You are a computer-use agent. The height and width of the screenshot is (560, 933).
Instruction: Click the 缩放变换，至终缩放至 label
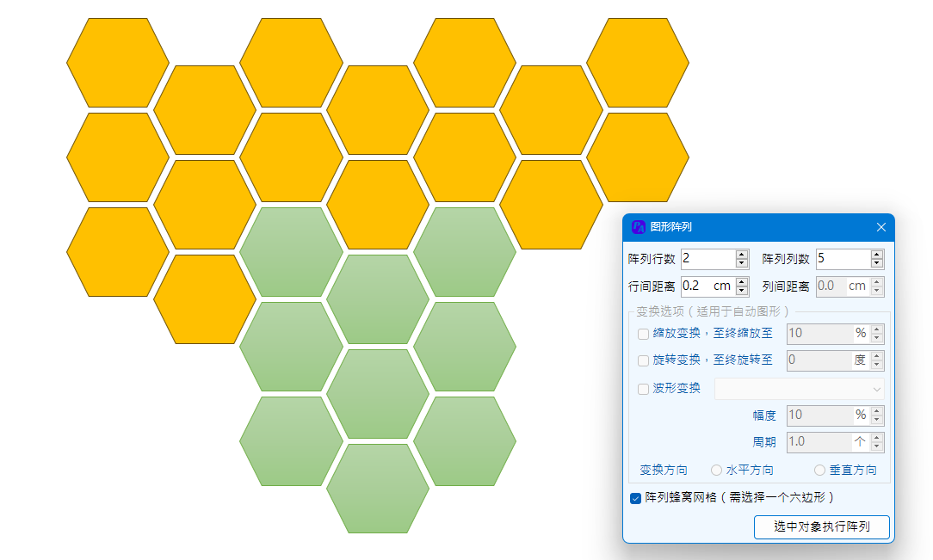coord(713,334)
